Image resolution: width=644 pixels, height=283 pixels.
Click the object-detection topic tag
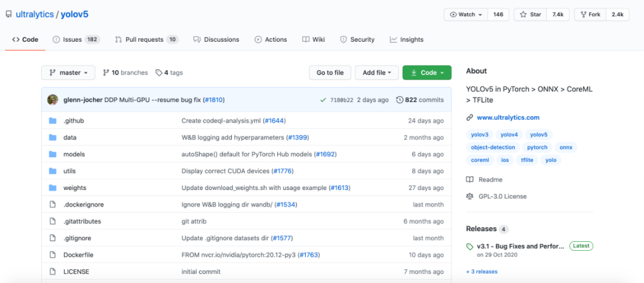pos(493,147)
